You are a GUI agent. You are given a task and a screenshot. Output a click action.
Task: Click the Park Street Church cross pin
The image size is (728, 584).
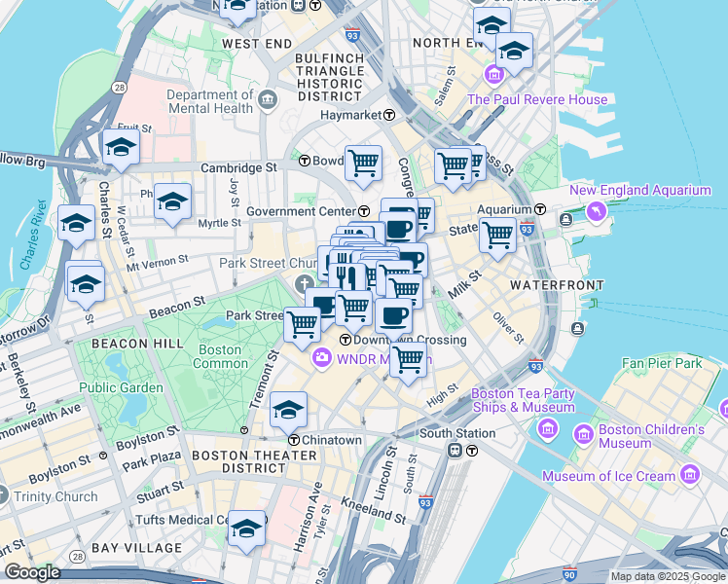tap(304, 283)
